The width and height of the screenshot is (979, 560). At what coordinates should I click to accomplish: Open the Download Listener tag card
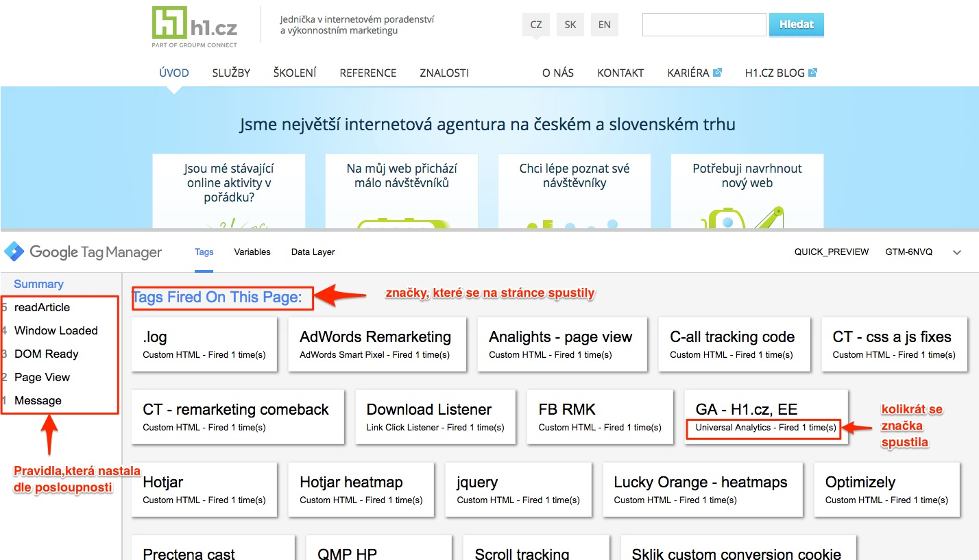tap(435, 417)
